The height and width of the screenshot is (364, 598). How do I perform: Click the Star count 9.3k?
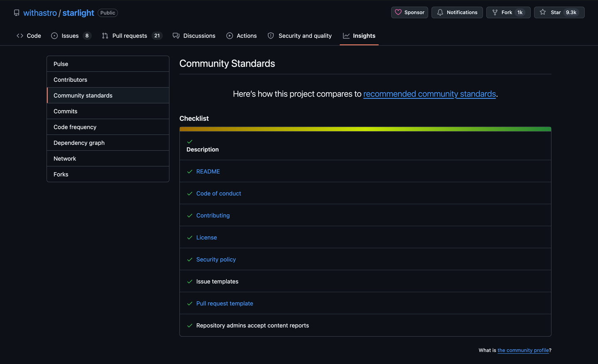point(571,12)
